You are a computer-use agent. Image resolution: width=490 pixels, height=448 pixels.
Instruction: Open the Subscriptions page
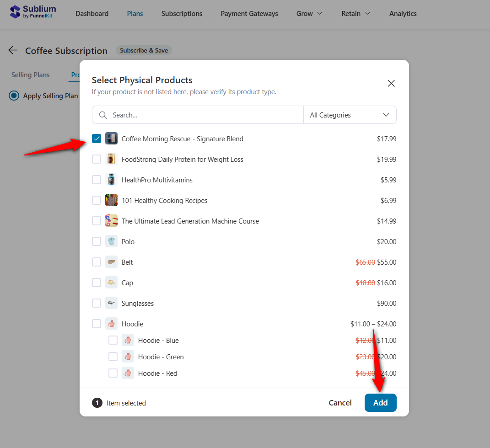[x=182, y=14]
